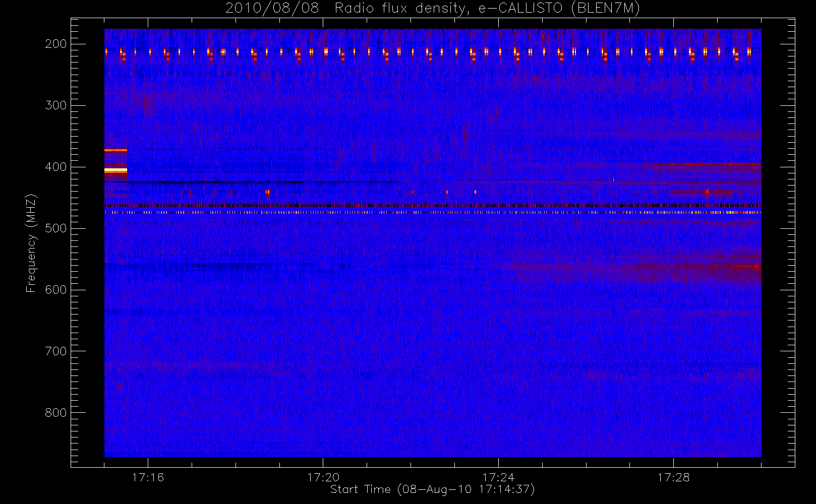
Task: Pick the 17:28 time tick label
Action: (673, 477)
